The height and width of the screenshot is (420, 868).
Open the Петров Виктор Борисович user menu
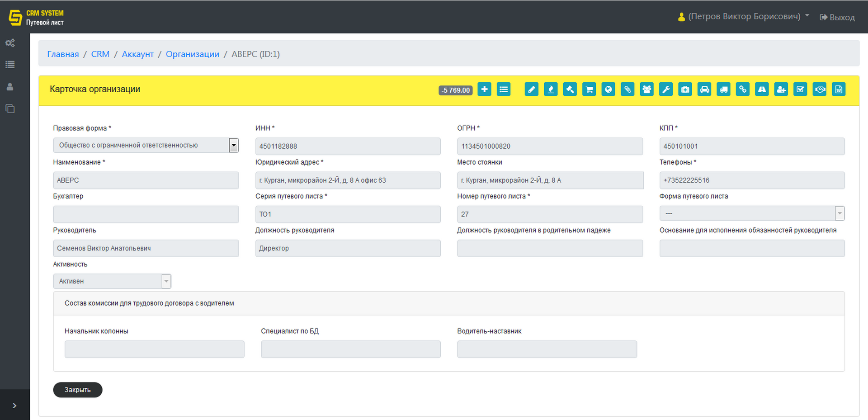coord(744,17)
